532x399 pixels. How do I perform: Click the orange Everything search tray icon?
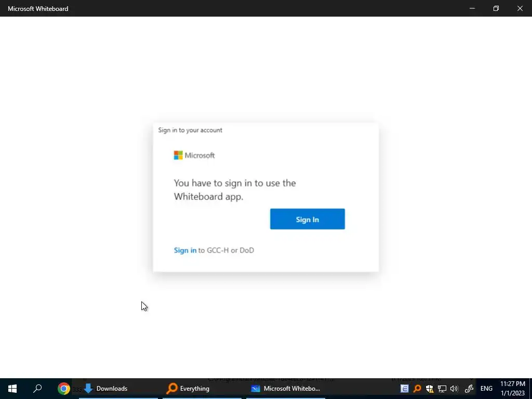coord(417,389)
